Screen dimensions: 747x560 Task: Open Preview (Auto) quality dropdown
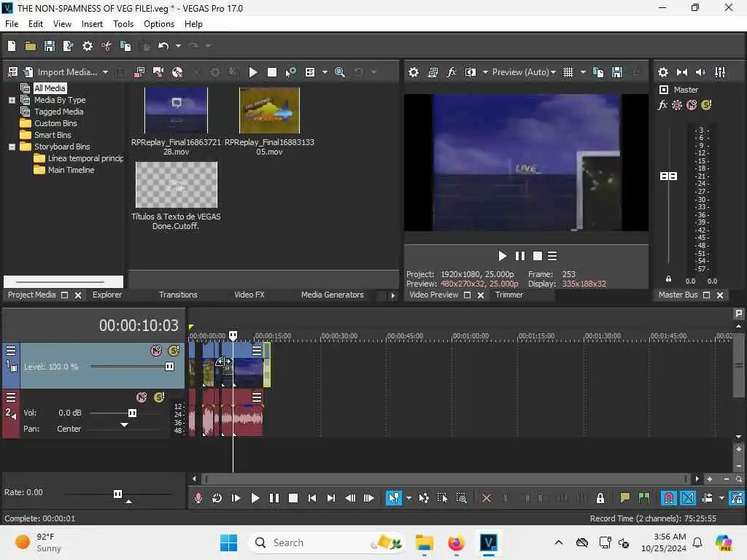tap(524, 72)
